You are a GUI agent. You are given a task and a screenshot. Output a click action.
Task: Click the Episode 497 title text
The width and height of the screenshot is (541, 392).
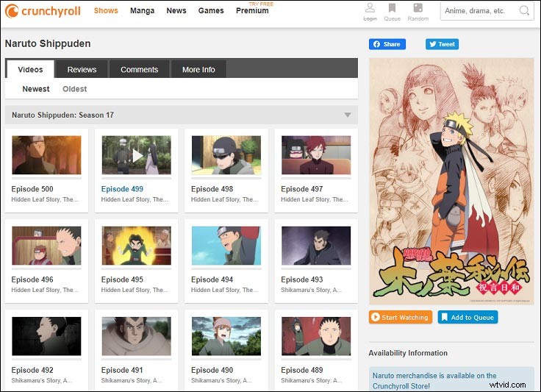(302, 189)
